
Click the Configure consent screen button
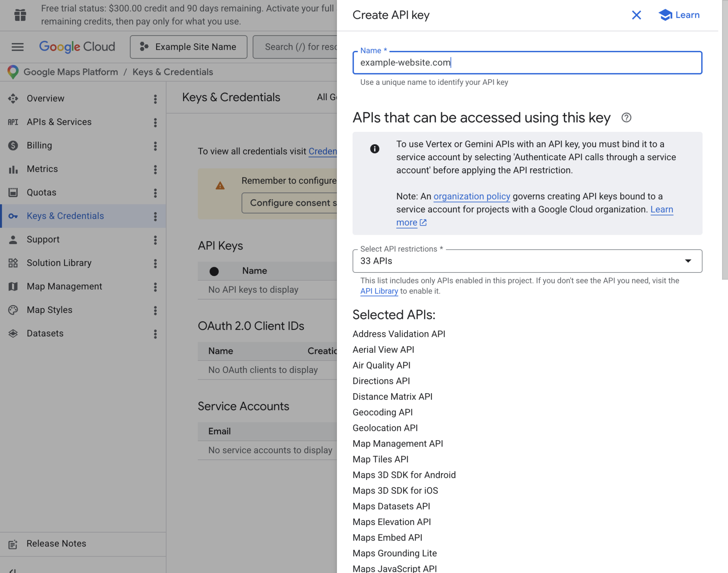[x=289, y=203]
